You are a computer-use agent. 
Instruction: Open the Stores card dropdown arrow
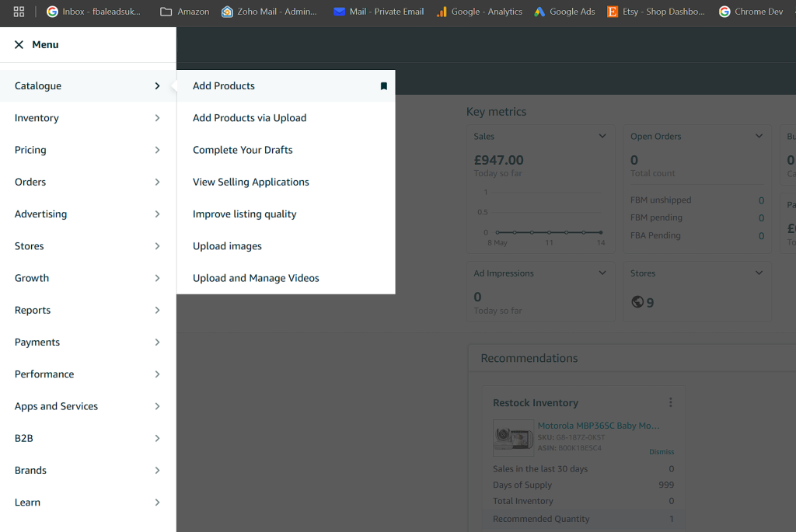click(759, 273)
